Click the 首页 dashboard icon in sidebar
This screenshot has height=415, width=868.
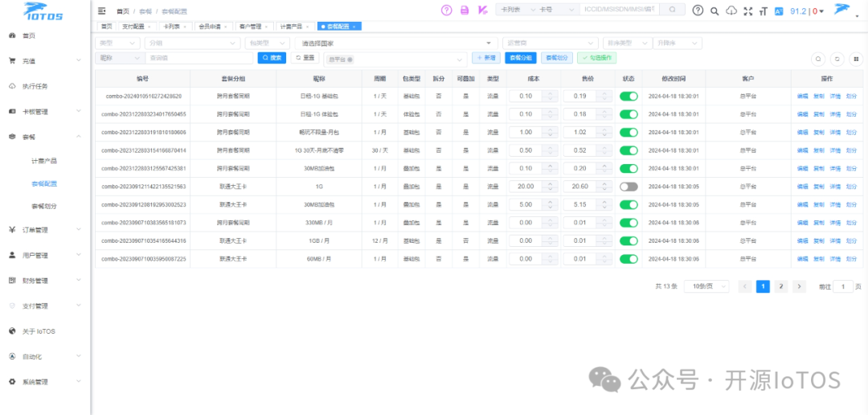pos(12,35)
